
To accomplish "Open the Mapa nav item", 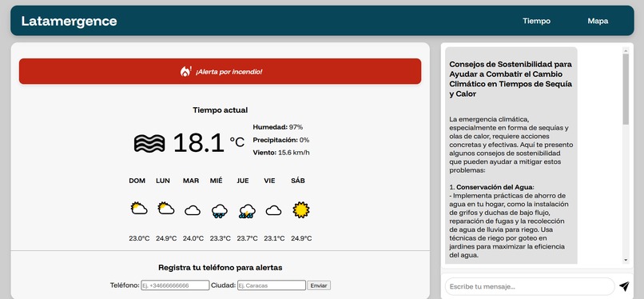I will [598, 21].
